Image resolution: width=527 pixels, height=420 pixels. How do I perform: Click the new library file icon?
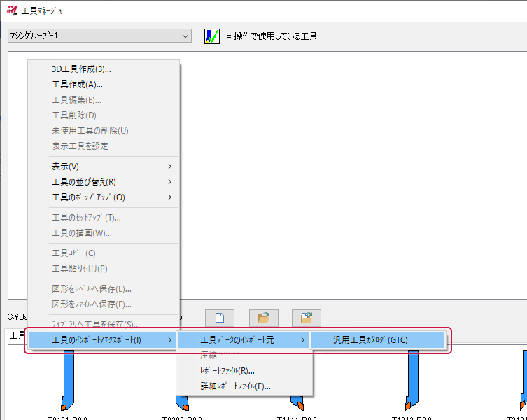(219, 317)
